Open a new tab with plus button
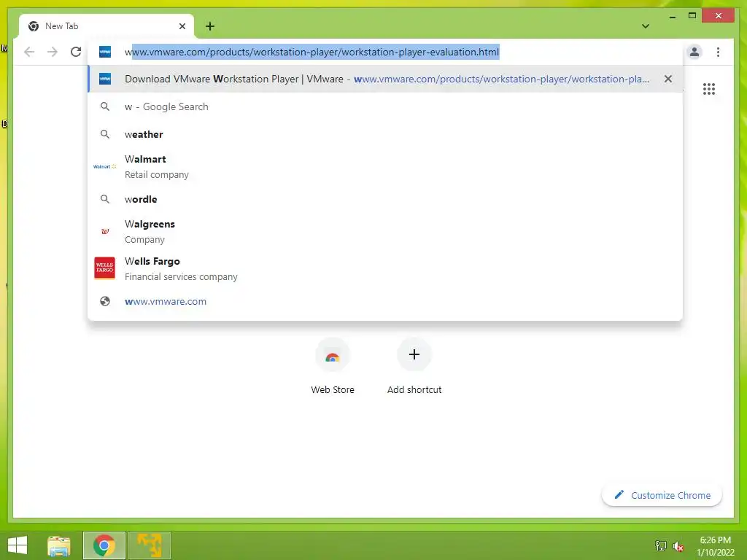This screenshot has height=560, width=747. (x=210, y=26)
